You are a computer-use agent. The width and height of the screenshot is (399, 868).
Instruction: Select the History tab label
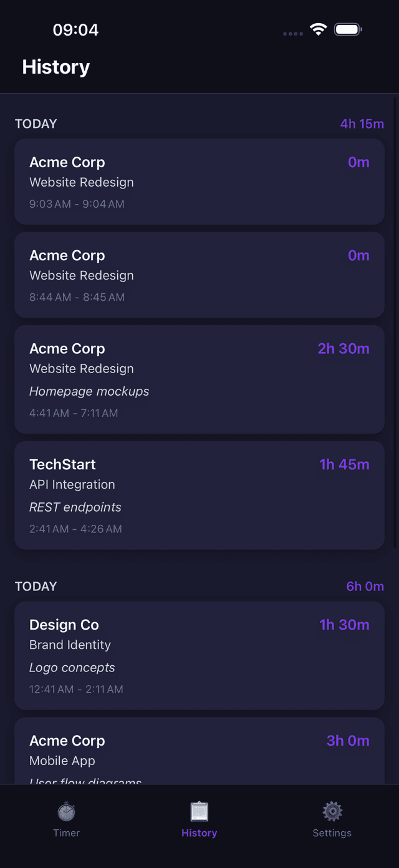199,832
